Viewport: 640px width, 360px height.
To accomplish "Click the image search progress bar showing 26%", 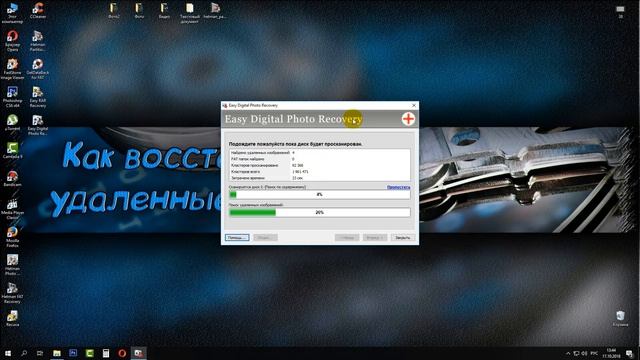I will pyautogui.click(x=320, y=212).
